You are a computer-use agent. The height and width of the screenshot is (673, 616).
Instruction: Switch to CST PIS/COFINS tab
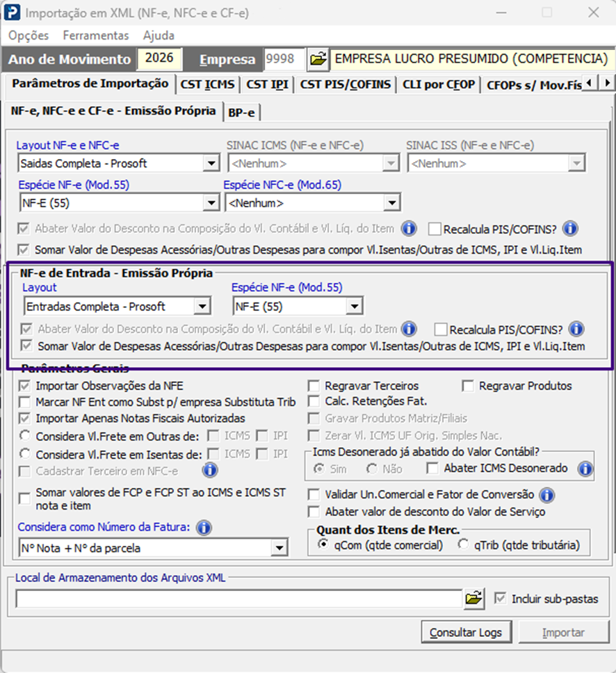point(346,84)
